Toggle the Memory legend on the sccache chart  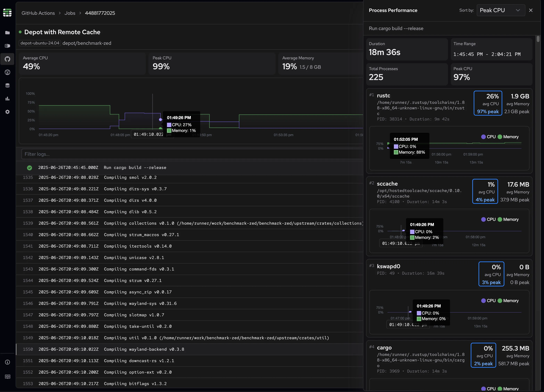click(x=509, y=219)
